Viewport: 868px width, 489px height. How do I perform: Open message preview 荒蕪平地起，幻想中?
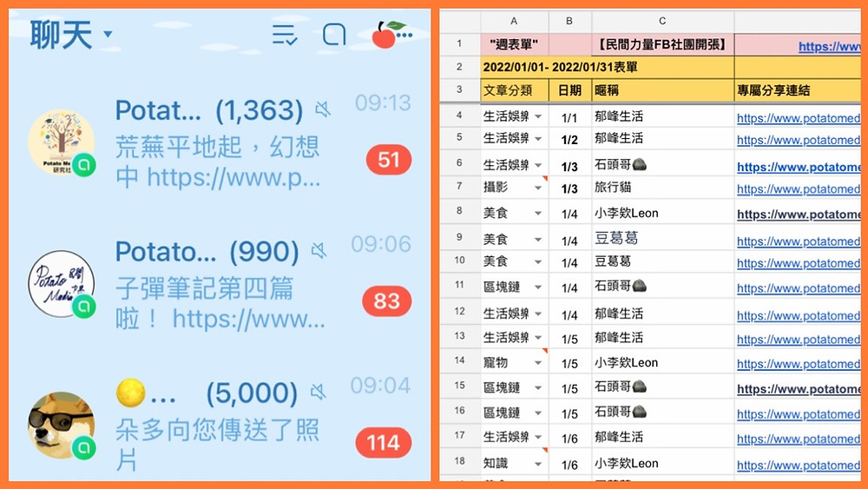tap(218, 162)
